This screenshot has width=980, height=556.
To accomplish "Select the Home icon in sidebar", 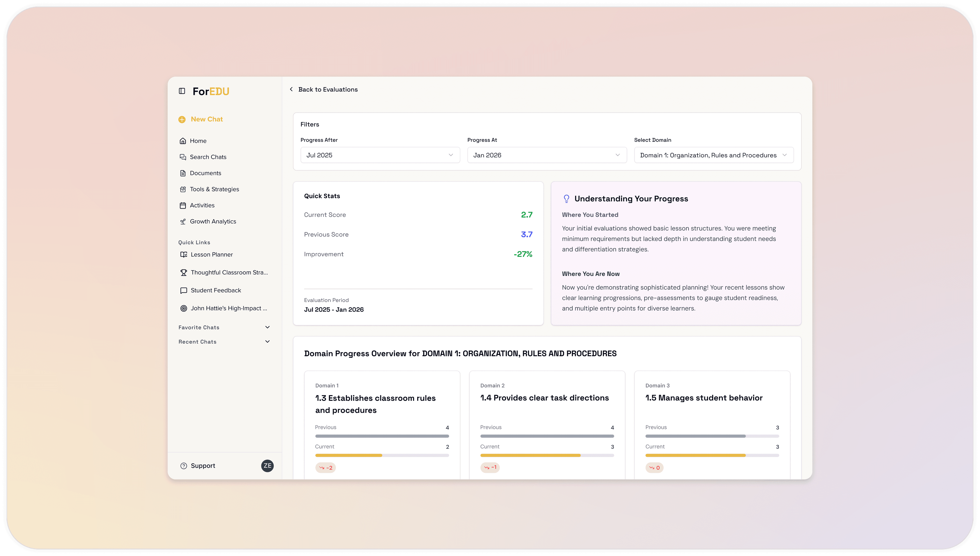I will (183, 141).
